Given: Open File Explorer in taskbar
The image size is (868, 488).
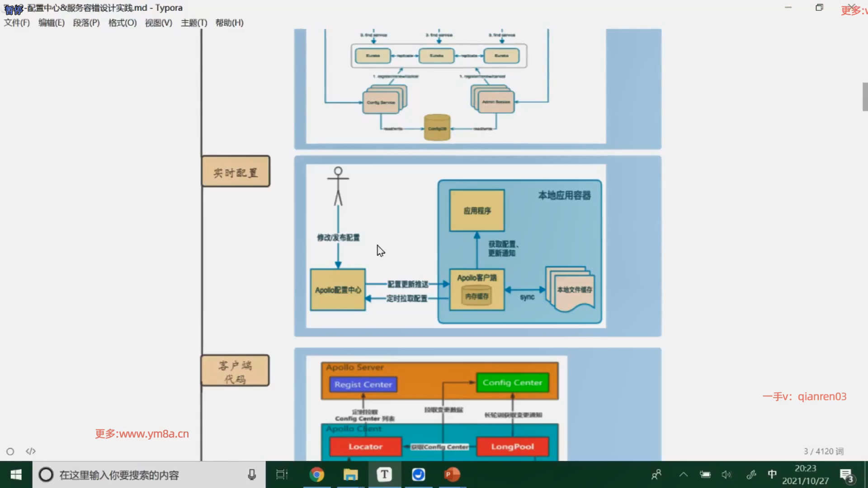Looking at the screenshot, I should (x=350, y=474).
